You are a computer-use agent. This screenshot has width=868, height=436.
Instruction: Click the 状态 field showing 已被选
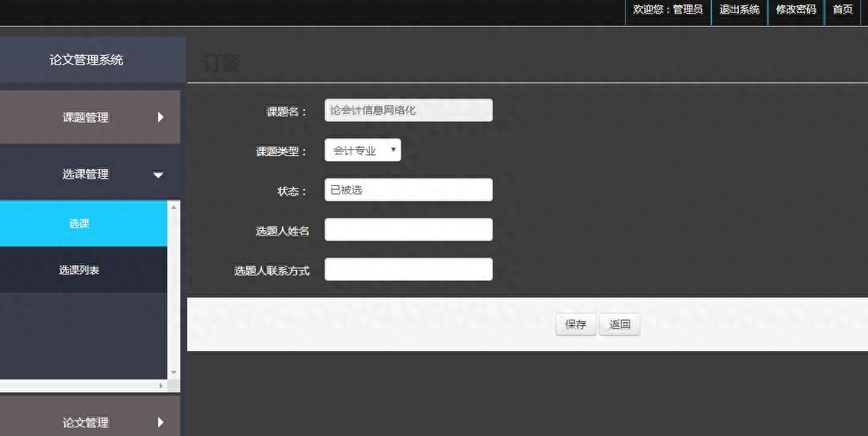coord(408,190)
